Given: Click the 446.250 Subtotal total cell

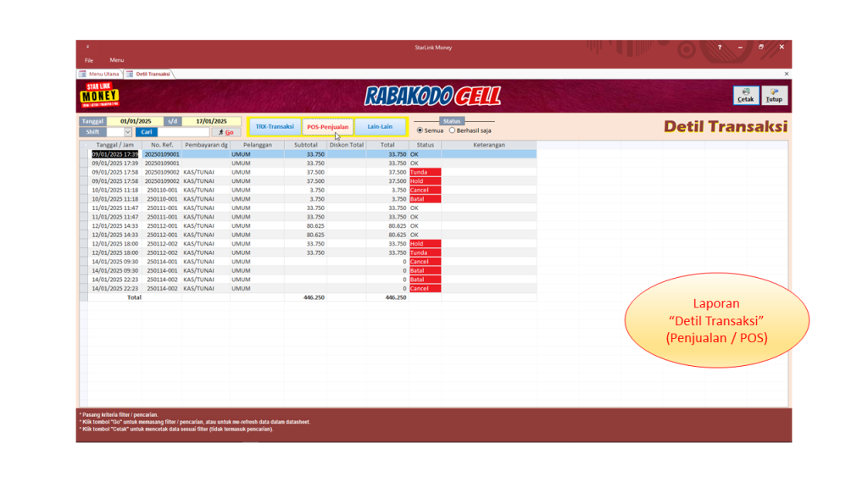Looking at the screenshot, I should pos(305,297).
